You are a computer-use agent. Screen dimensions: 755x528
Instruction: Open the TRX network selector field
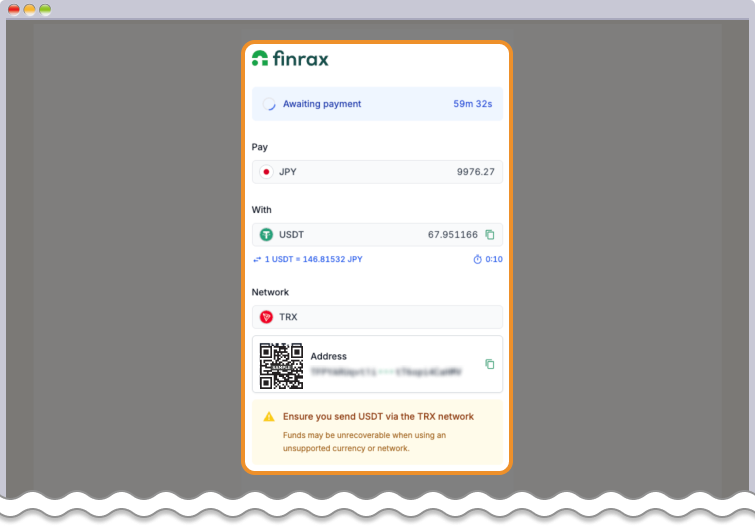pyautogui.click(x=377, y=317)
